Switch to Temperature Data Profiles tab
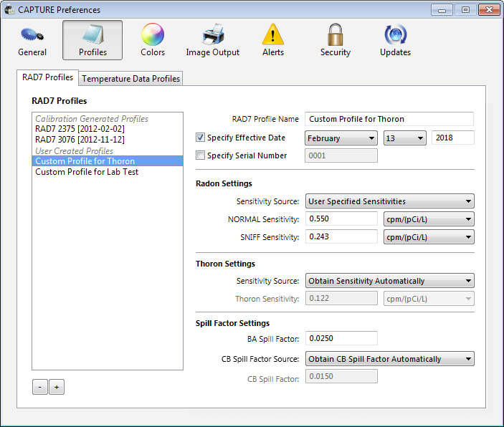The height and width of the screenshot is (427, 504). click(x=130, y=79)
